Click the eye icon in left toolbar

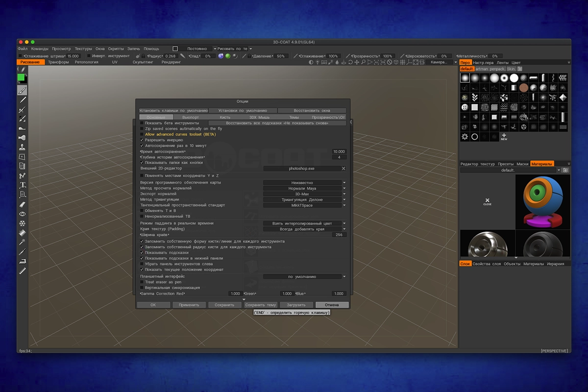tap(22, 214)
